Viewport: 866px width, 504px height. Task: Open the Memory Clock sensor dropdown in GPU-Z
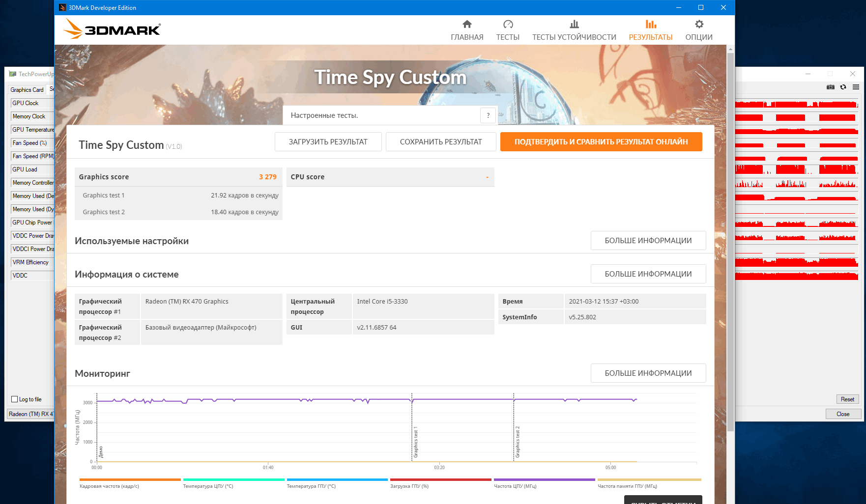coord(32,116)
